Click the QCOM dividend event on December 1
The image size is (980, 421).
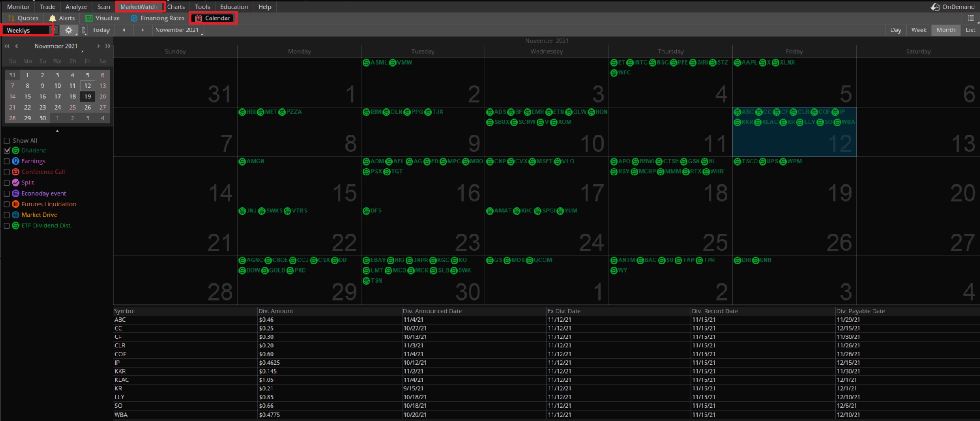[539, 260]
